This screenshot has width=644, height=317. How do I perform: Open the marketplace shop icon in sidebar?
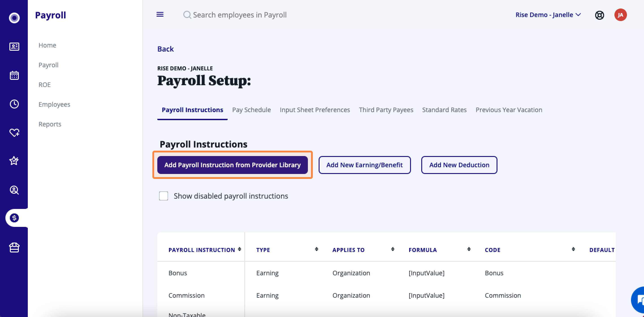(x=14, y=248)
